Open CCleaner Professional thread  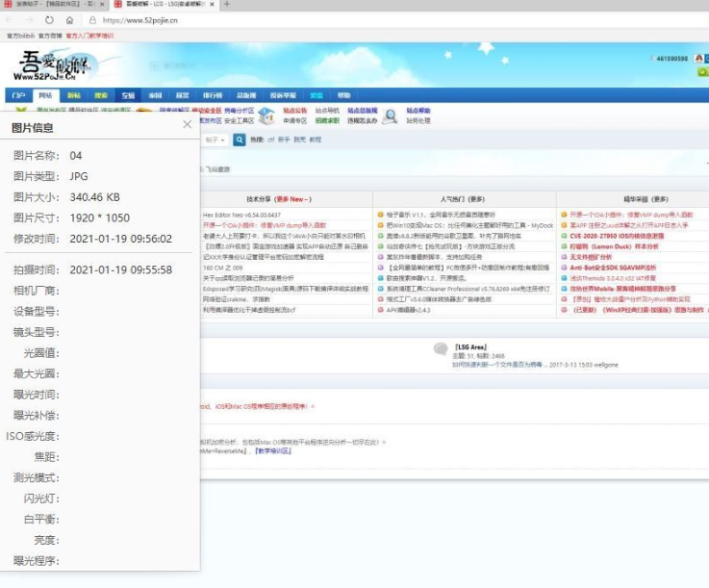click(x=468, y=289)
